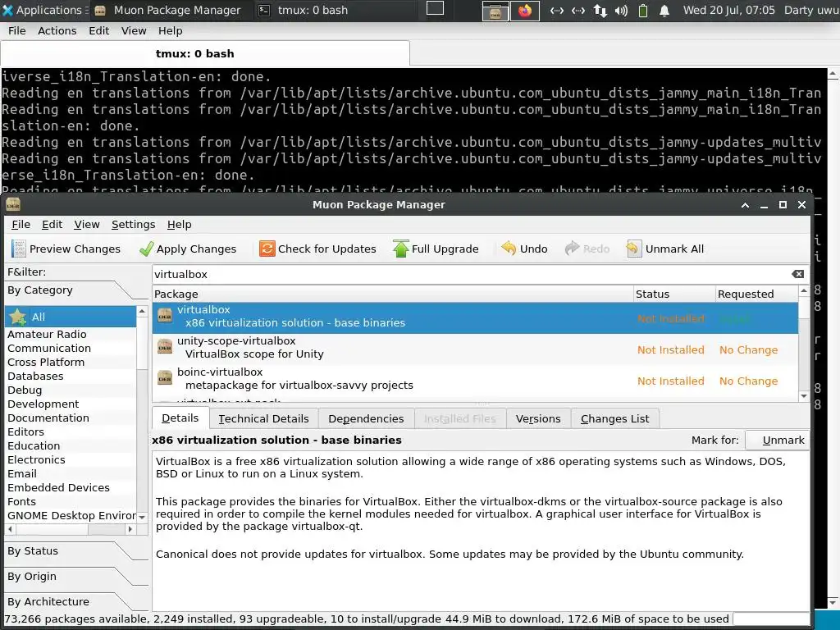
Task: Open the Muon window menu icon
Action: (x=13, y=204)
